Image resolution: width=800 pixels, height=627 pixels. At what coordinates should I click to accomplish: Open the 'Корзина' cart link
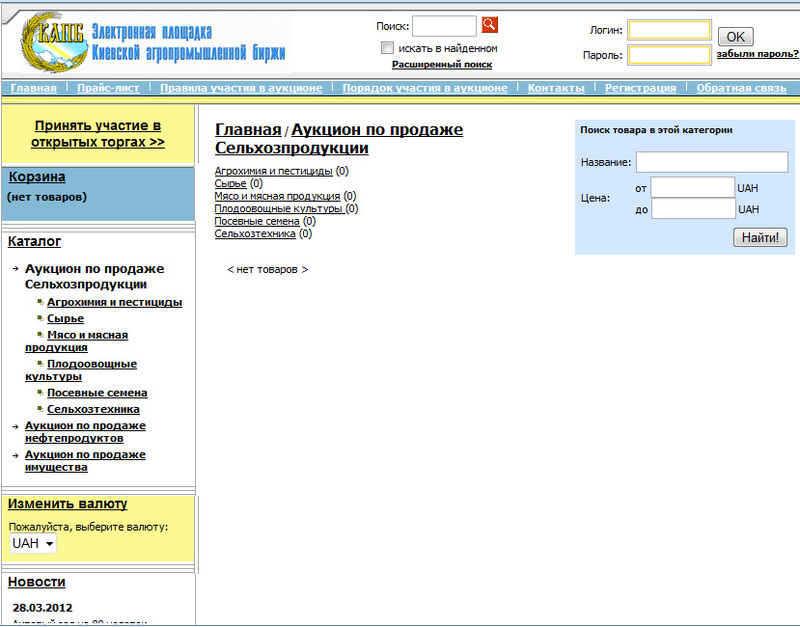point(37,177)
